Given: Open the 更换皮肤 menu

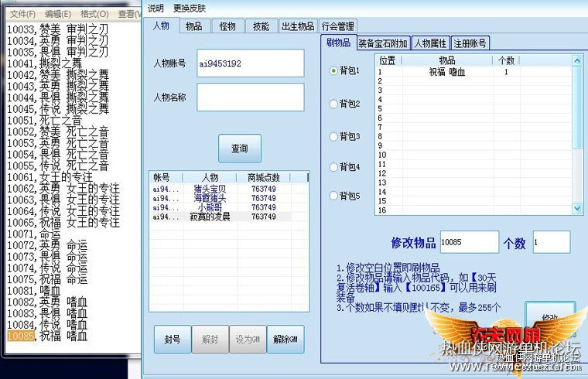Looking at the screenshot, I should point(190,8).
